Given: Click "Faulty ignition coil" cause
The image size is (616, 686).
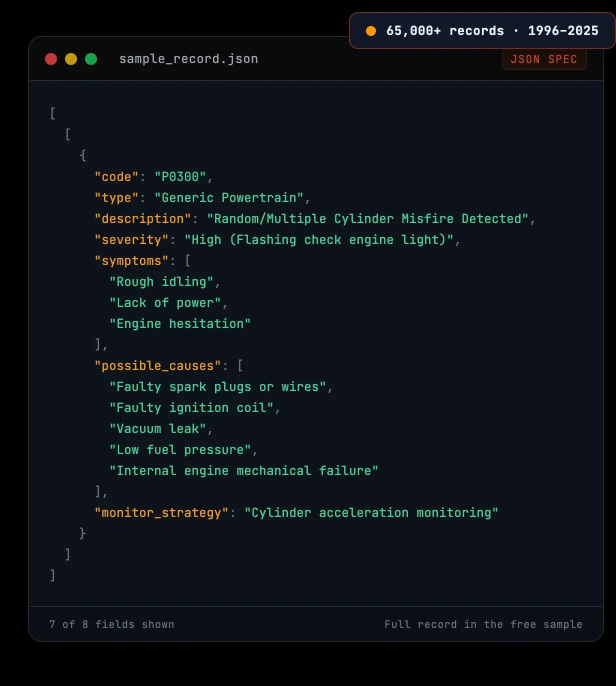Looking at the screenshot, I should pos(191,407).
